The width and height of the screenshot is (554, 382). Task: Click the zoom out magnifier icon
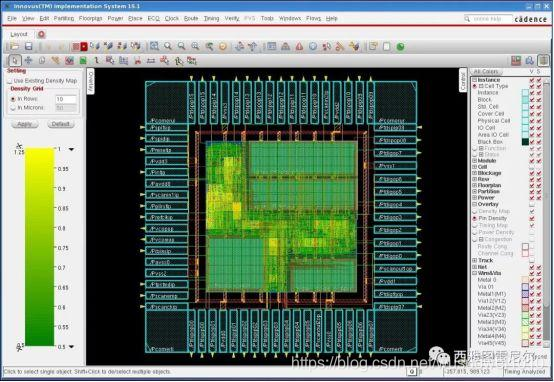click(182, 46)
